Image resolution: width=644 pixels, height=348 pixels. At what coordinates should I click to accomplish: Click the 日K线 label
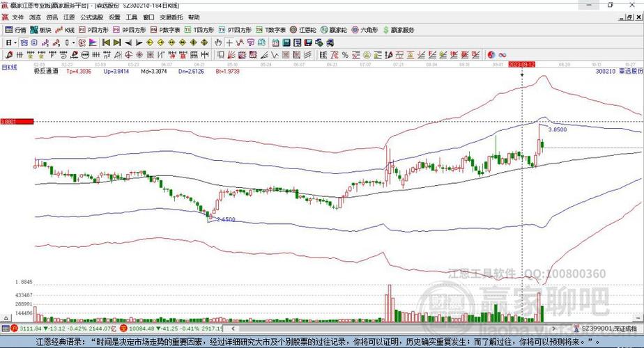tap(9, 68)
